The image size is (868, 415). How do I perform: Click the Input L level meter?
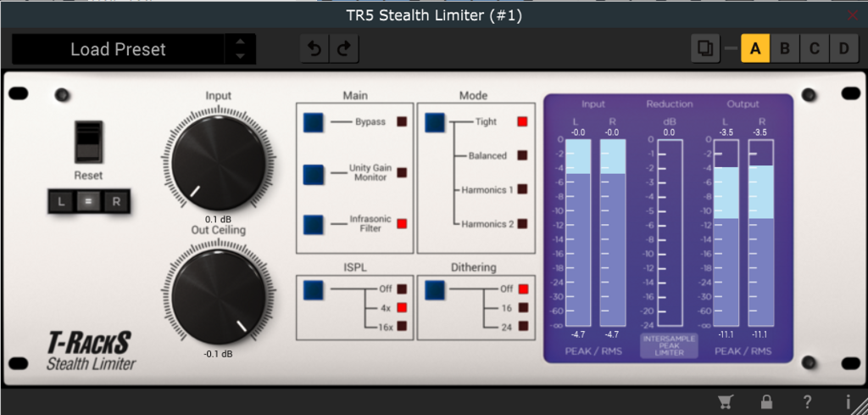coord(578,233)
